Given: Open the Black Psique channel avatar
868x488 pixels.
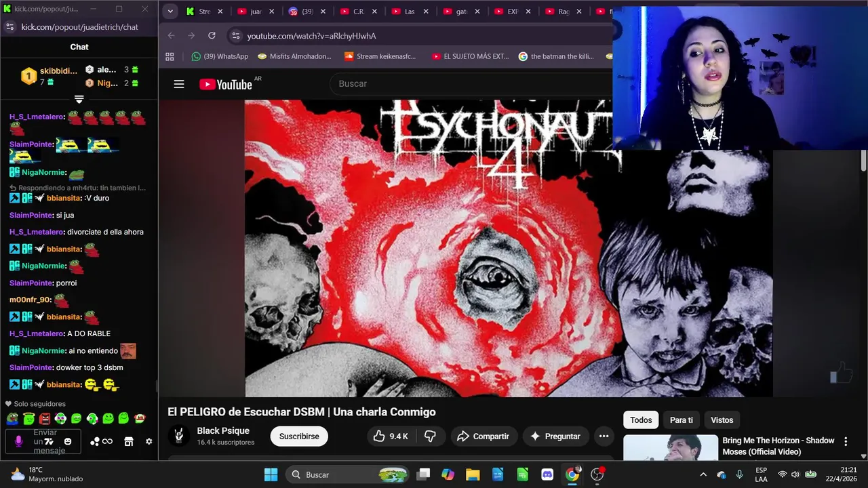Looking at the screenshot, I should click(179, 436).
